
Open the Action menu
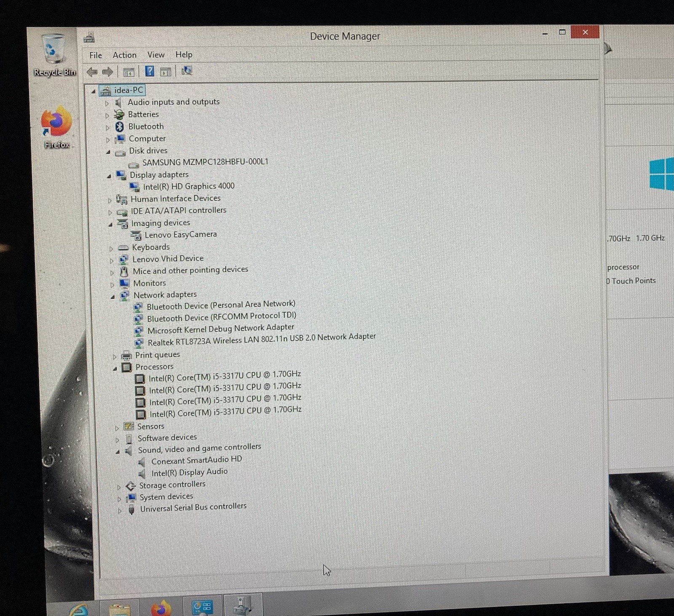click(124, 55)
